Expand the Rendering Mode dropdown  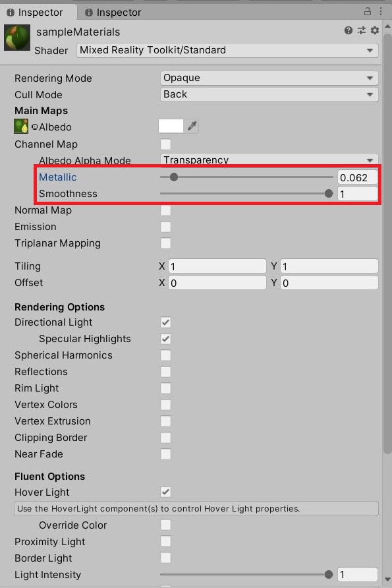coord(269,78)
